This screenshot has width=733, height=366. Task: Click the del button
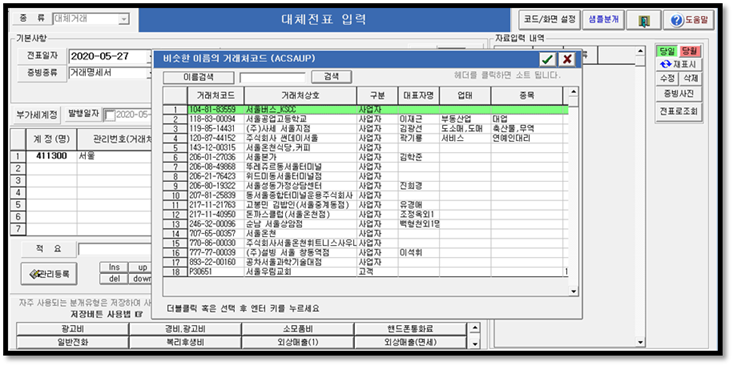tap(114, 279)
